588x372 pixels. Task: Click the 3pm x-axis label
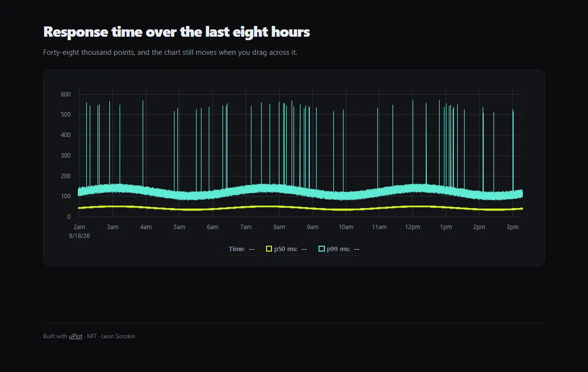pos(513,227)
